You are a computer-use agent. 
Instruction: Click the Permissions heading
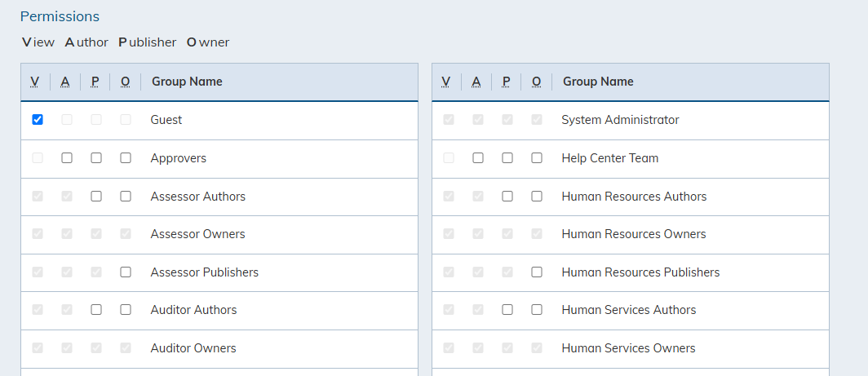(60, 16)
